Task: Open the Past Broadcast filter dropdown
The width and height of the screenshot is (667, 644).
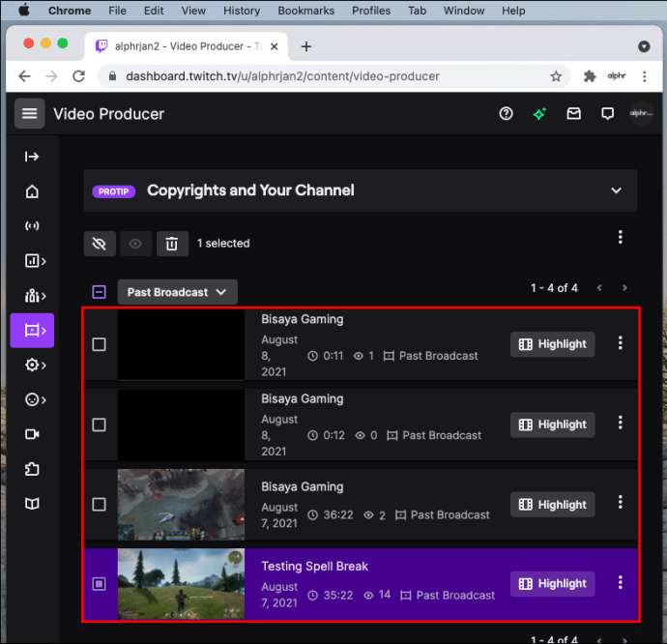Action: coord(178,292)
